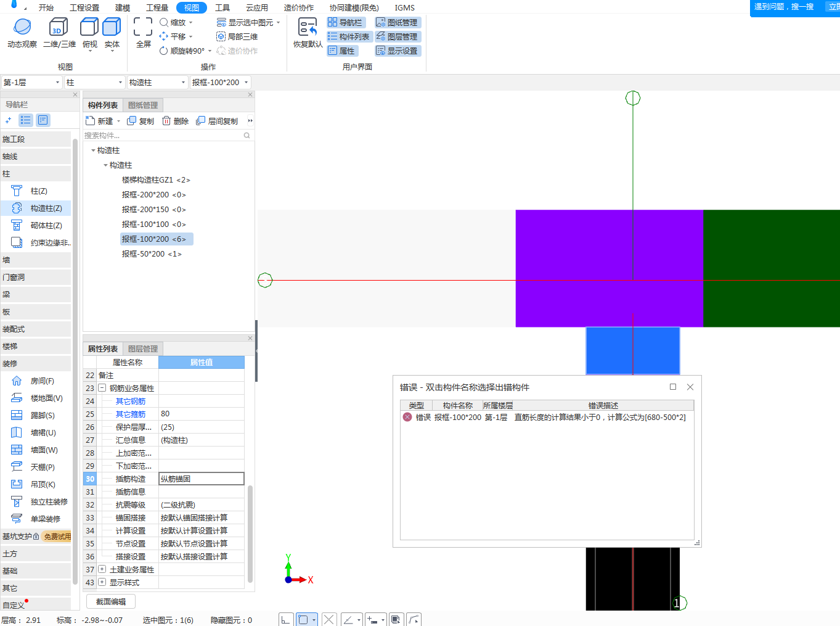Select 踢脚(S) in navigation panel

click(x=36, y=416)
